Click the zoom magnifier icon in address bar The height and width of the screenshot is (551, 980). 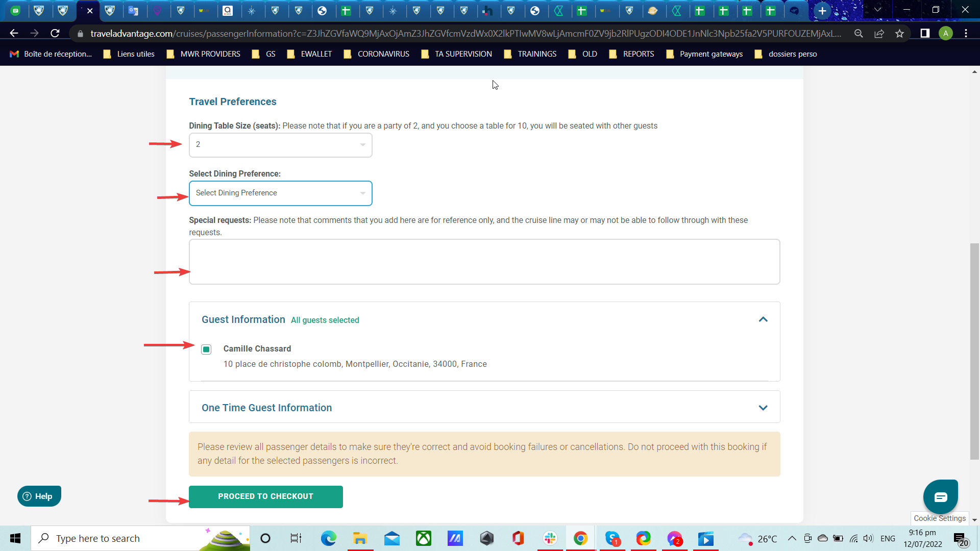point(859,34)
